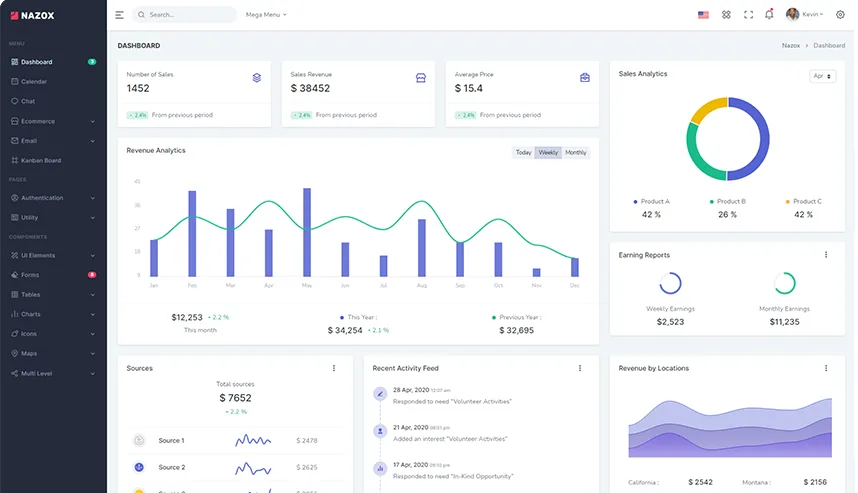
Task: Open the Kevin user profile menu
Action: [804, 15]
